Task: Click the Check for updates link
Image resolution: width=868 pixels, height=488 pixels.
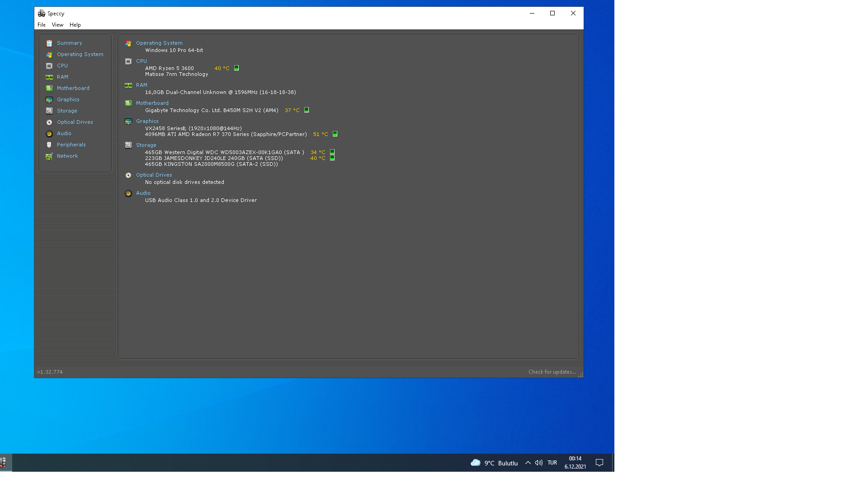Action: (x=552, y=372)
